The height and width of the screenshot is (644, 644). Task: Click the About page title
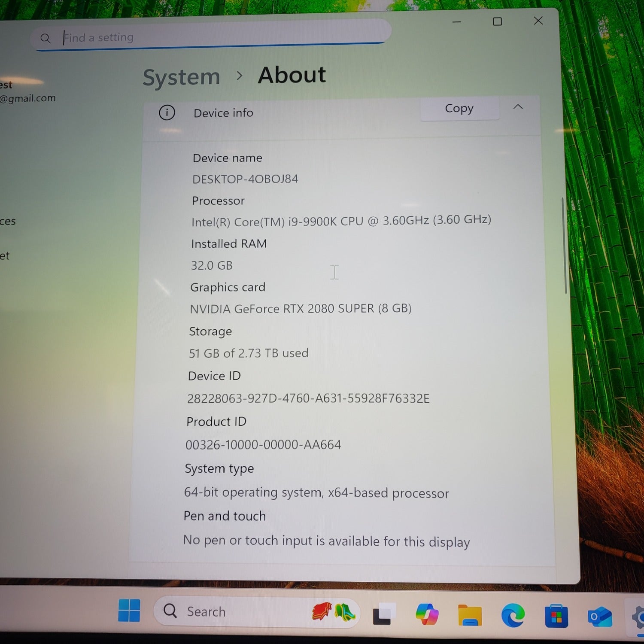coord(292,75)
